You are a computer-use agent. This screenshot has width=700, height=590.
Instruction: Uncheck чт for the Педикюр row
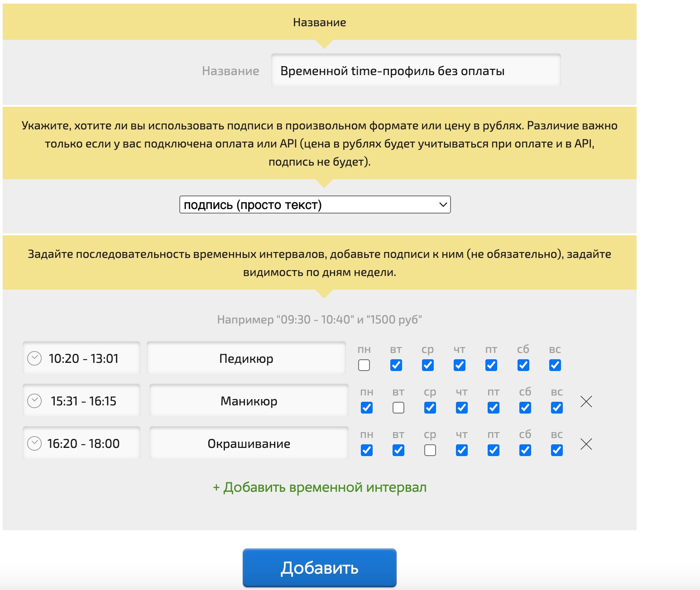[460, 365]
